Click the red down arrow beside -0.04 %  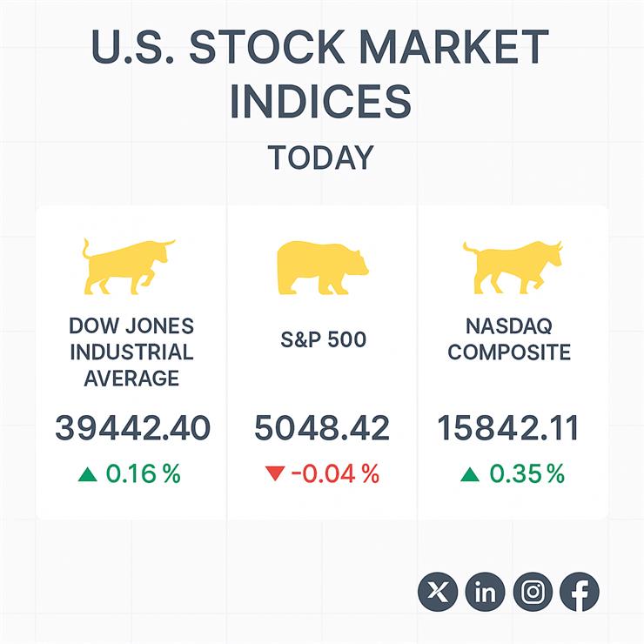[x=275, y=474]
